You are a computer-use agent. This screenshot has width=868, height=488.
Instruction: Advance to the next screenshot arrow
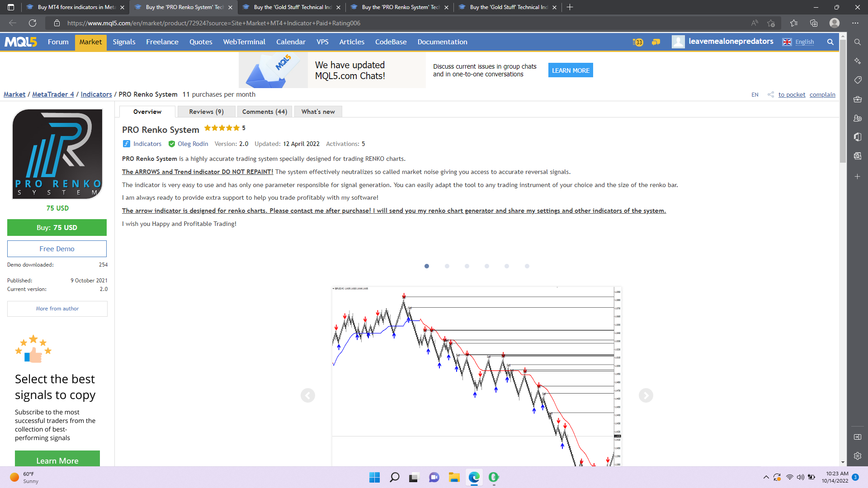[x=646, y=395]
